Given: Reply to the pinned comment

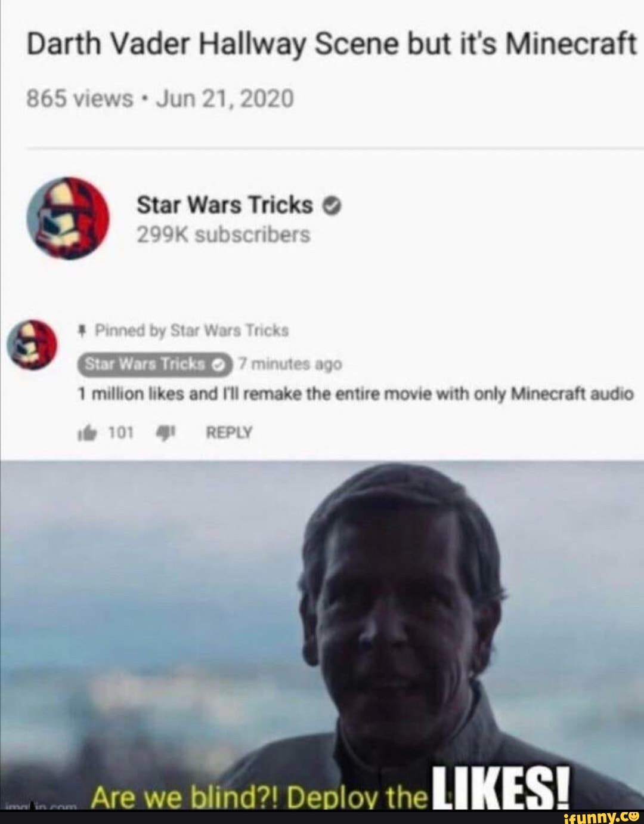Looking at the screenshot, I should point(229,433).
